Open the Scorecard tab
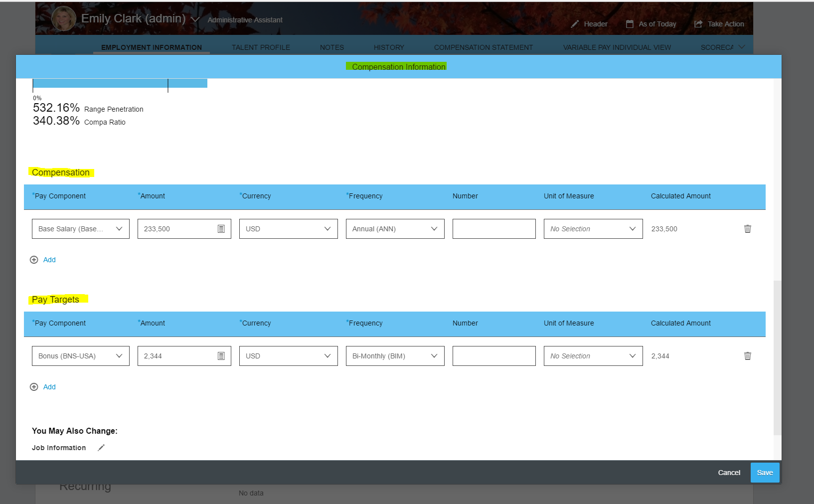 717,47
